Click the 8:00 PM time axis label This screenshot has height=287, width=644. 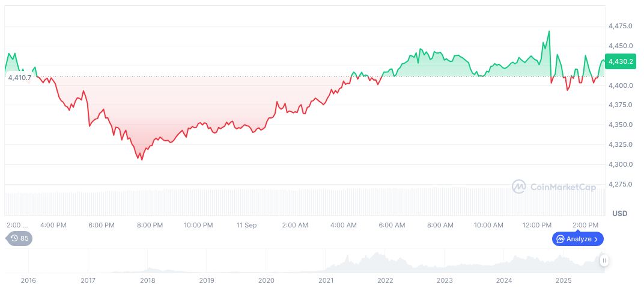(x=150, y=225)
